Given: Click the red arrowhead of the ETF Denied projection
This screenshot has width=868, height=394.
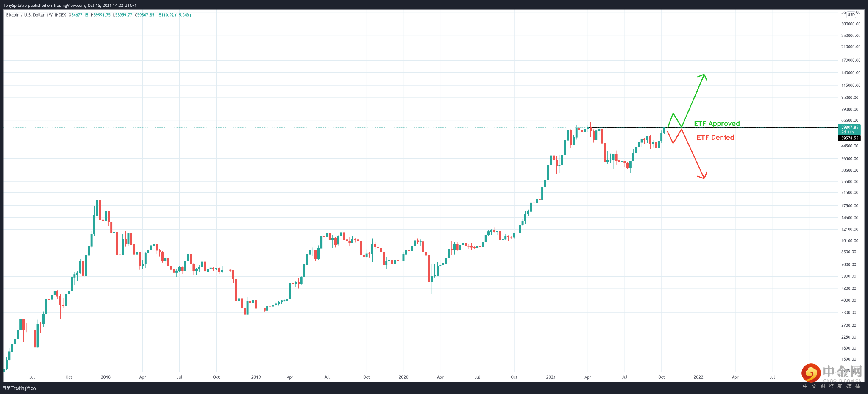Looking at the screenshot, I should pyautogui.click(x=704, y=177).
